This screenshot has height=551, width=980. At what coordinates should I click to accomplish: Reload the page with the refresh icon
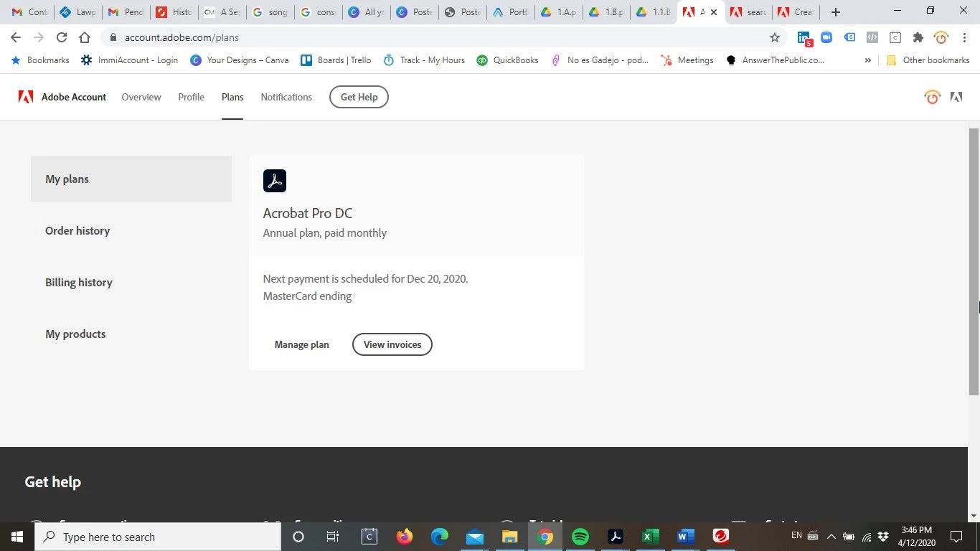pos(62,37)
